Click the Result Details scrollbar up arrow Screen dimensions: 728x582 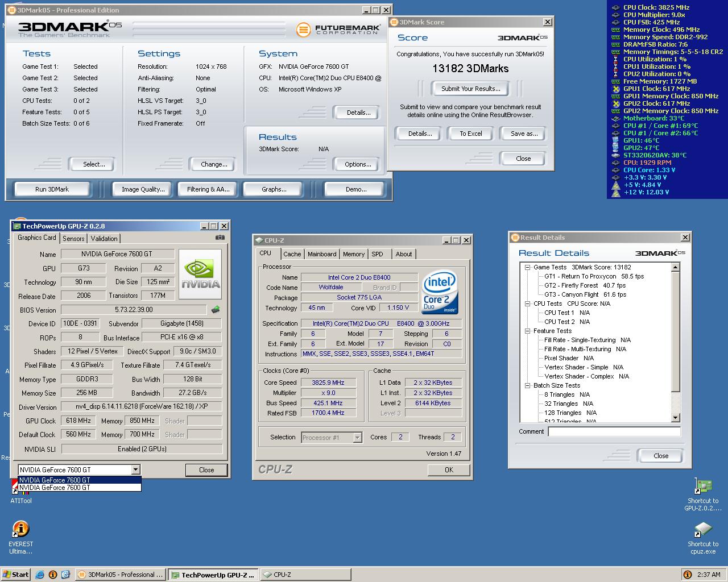coord(676,267)
